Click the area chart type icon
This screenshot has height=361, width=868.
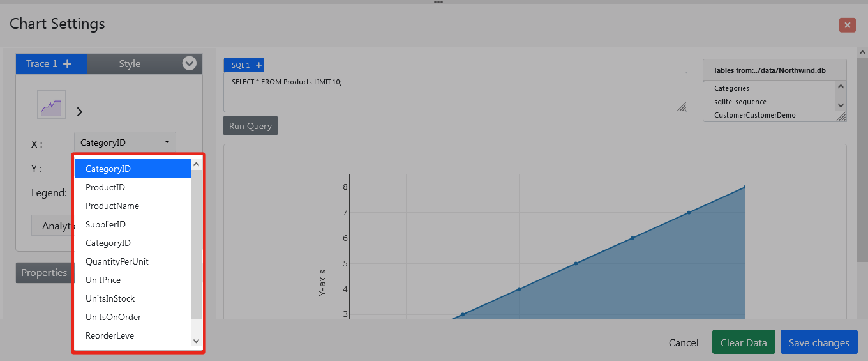pyautogui.click(x=51, y=105)
